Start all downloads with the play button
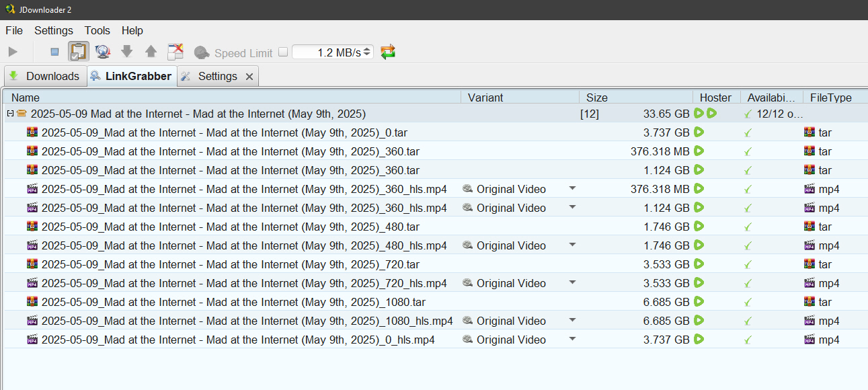Image resolution: width=868 pixels, height=390 pixels. tap(13, 52)
